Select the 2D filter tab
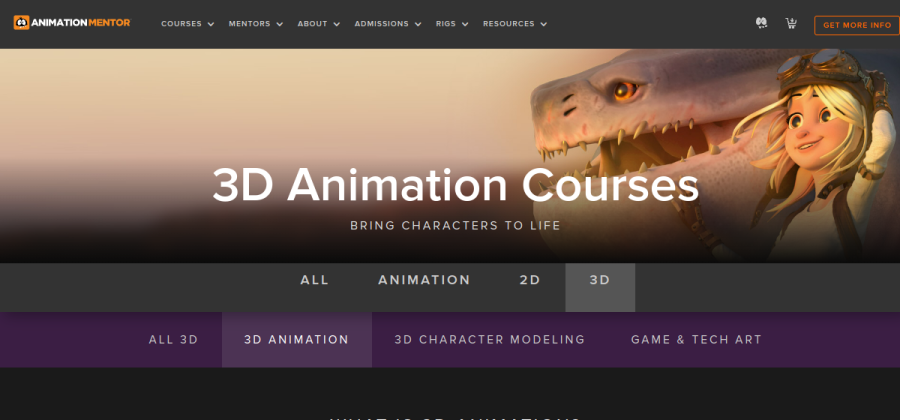Image resolution: width=900 pixels, height=420 pixels. (530, 280)
